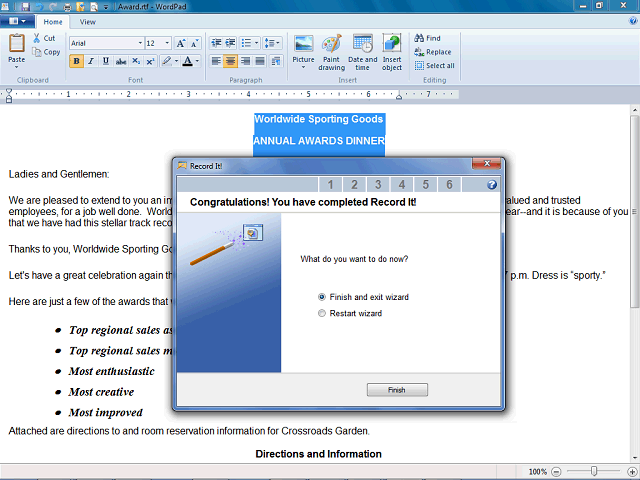Align text left

(216, 61)
